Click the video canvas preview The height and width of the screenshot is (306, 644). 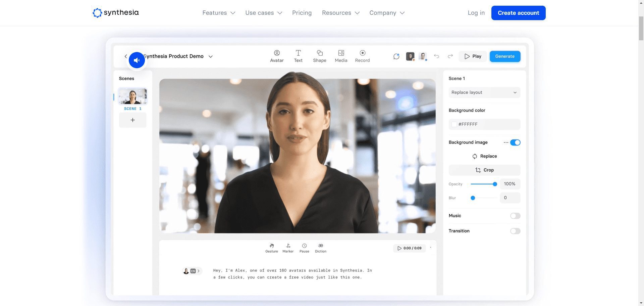(x=297, y=156)
